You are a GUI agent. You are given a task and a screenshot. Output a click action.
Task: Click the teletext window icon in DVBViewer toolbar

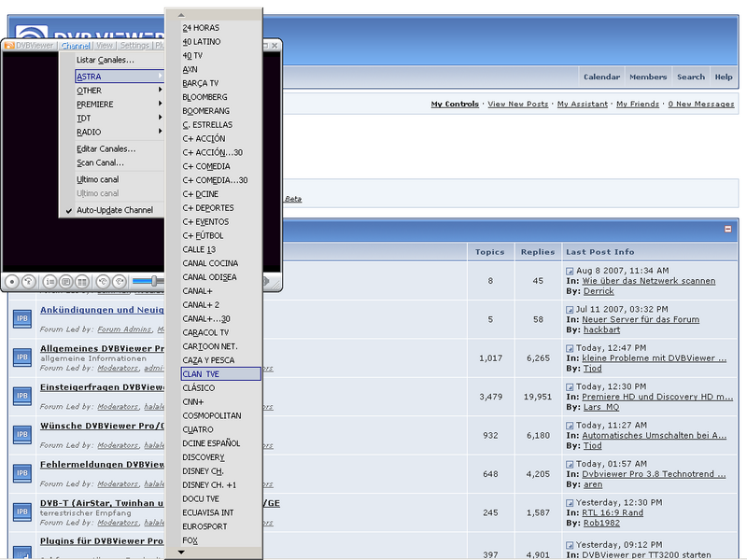coord(66,282)
